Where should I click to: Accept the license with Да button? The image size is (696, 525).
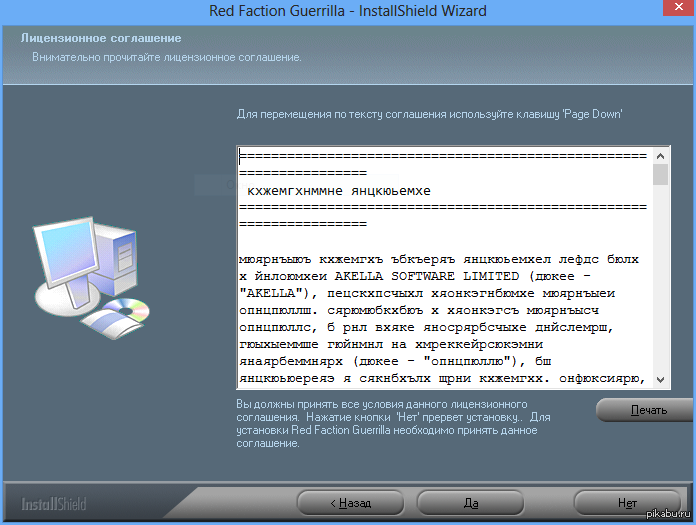[x=471, y=503]
